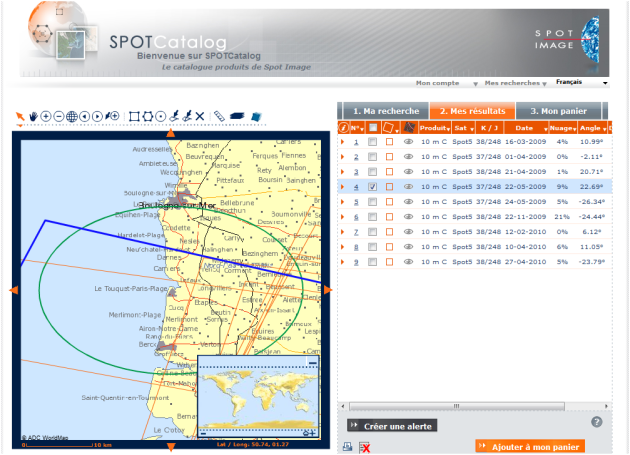Minimize the overview world map inset
This screenshot has height=455, width=630.
click(313, 363)
